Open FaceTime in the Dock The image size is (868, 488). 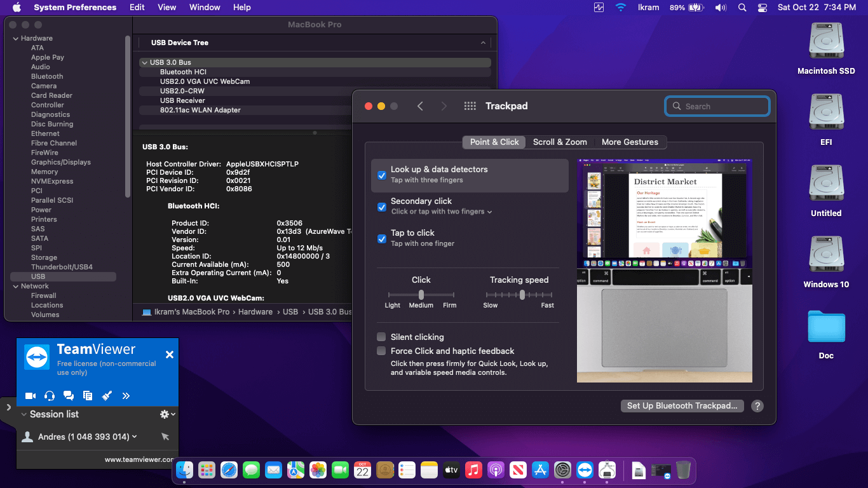click(x=340, y=470)
